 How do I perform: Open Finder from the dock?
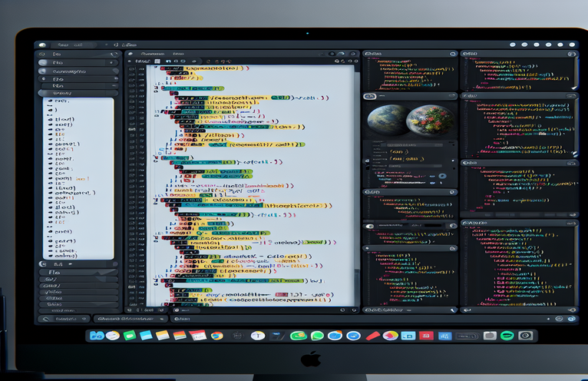tap(97, 336)
